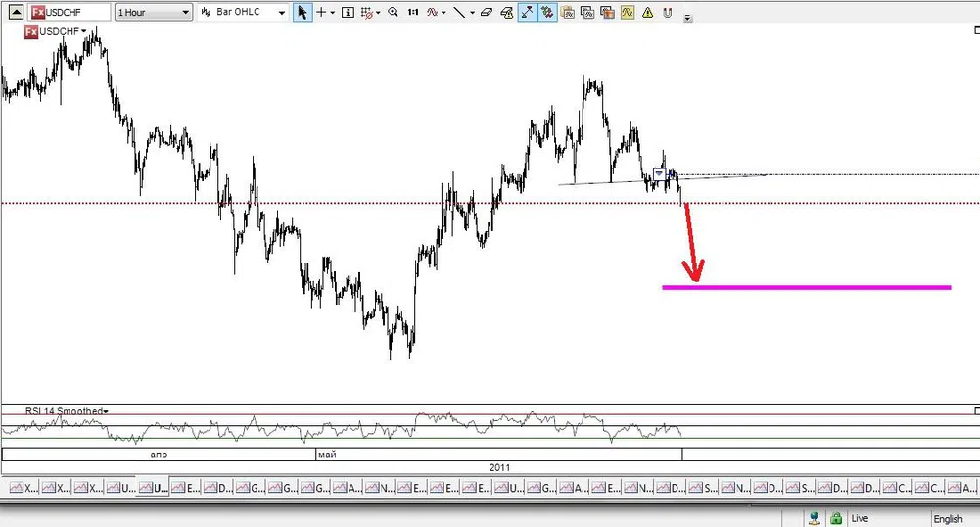Pick the eraser tool
This screenshot has width=980, height=527.
[x=487, y=12]
